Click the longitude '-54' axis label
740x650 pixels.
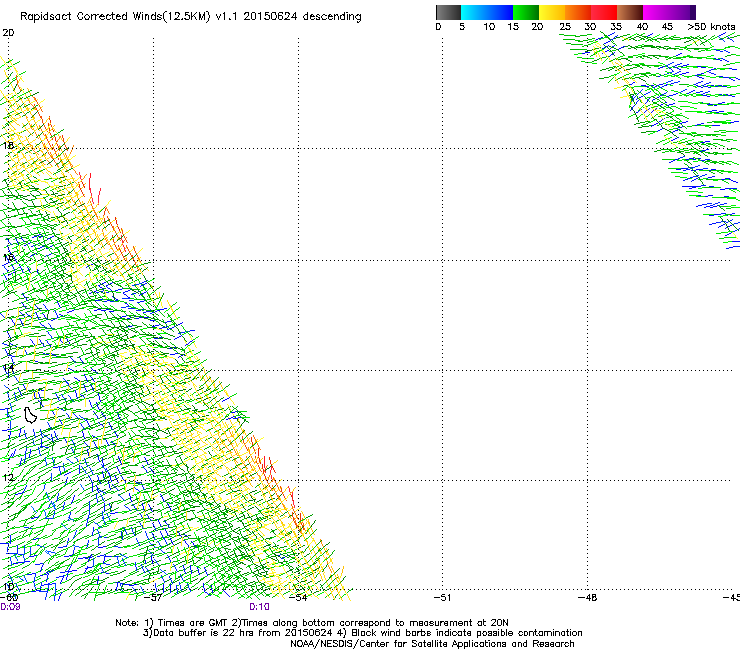(298, 598)
